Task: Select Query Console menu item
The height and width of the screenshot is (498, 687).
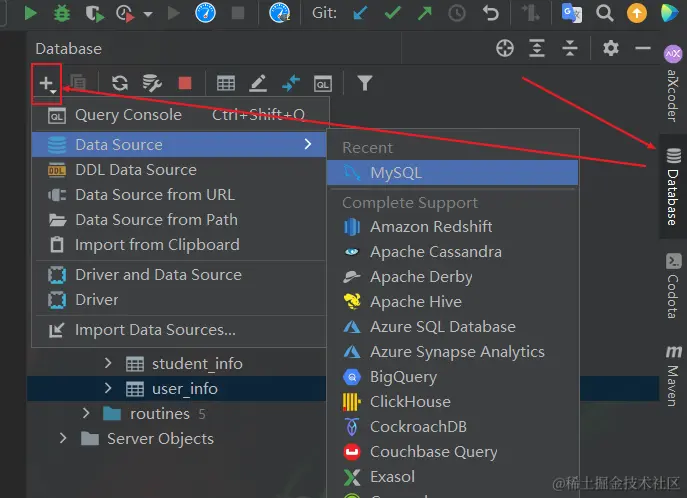Action: (x=179, y=115)
